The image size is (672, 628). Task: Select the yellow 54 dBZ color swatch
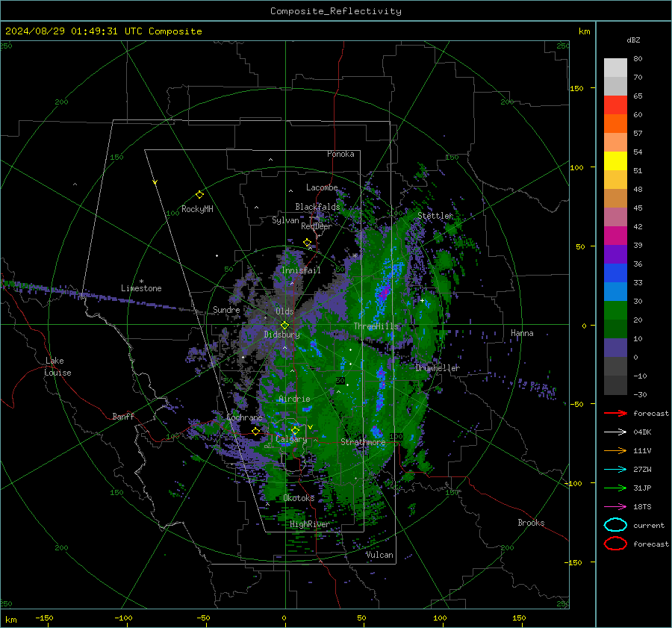(x=615, y=161)
